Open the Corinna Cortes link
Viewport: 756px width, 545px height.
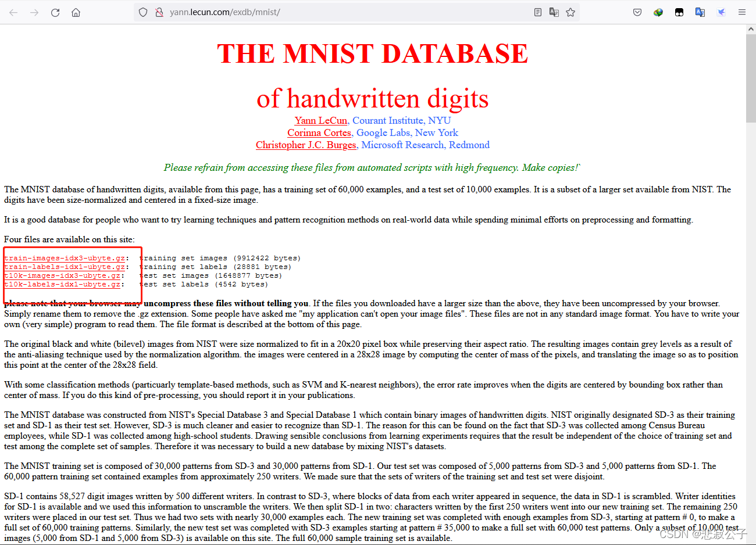pos(319,132)
